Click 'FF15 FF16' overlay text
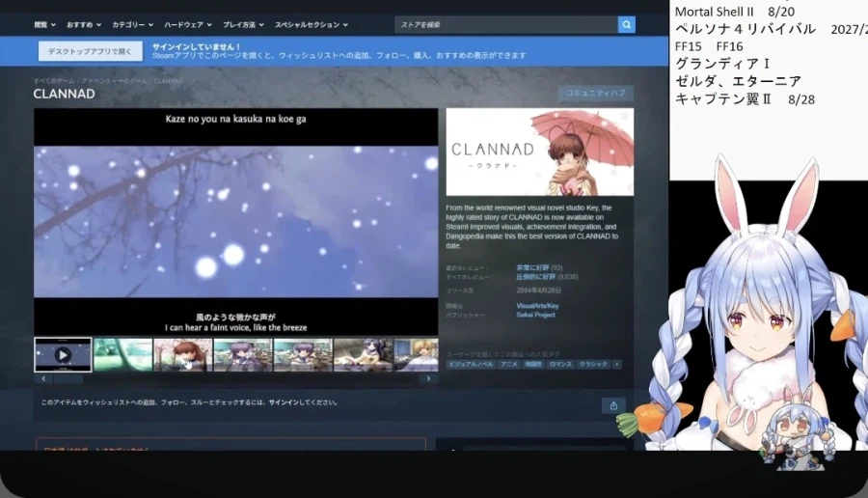 click(x=709, y=46)
